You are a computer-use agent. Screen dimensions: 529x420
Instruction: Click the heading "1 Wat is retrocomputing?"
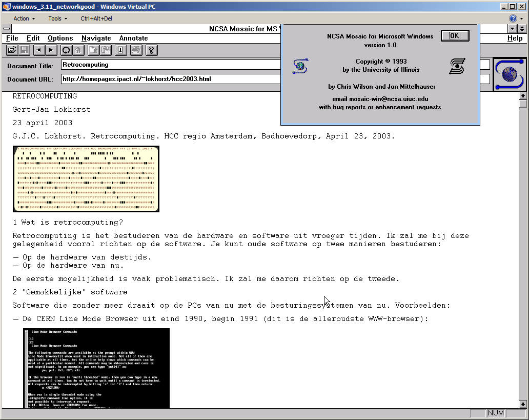[68, 223]
